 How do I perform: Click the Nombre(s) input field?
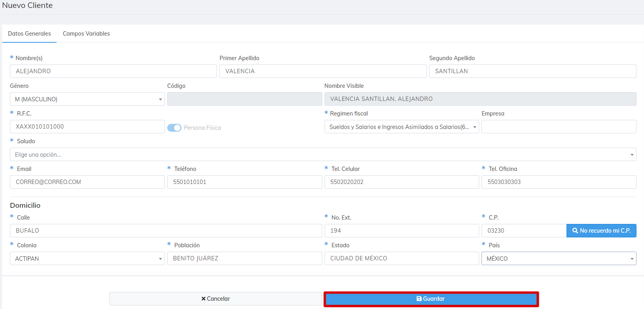tap(113, 71)
